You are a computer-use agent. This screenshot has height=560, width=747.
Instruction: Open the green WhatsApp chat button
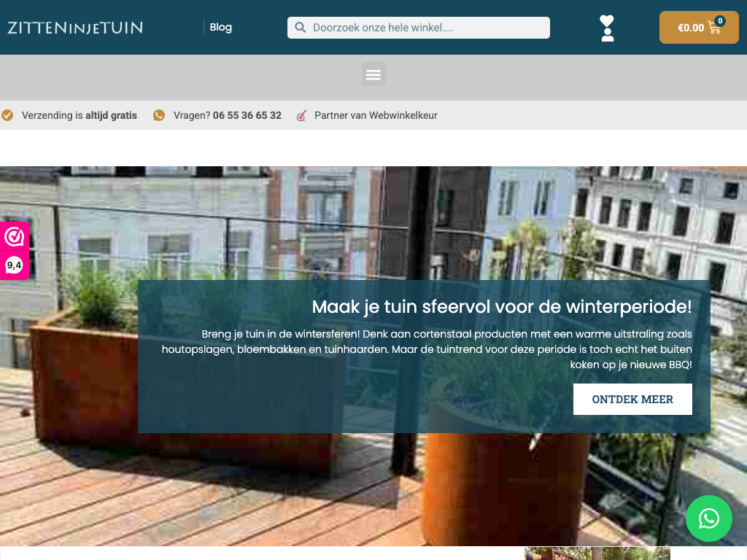(x=708, y=518)
